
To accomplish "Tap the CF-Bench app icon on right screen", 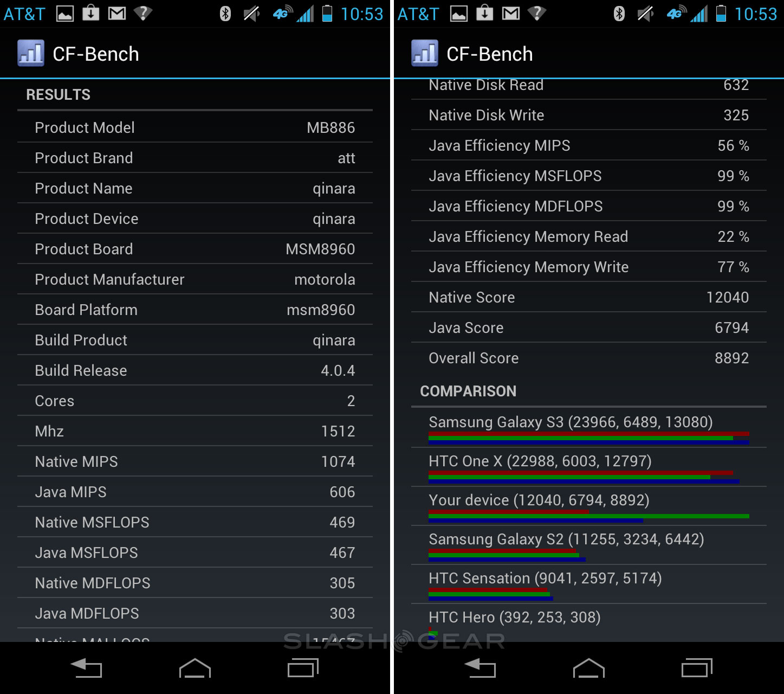I will point(425,54).
